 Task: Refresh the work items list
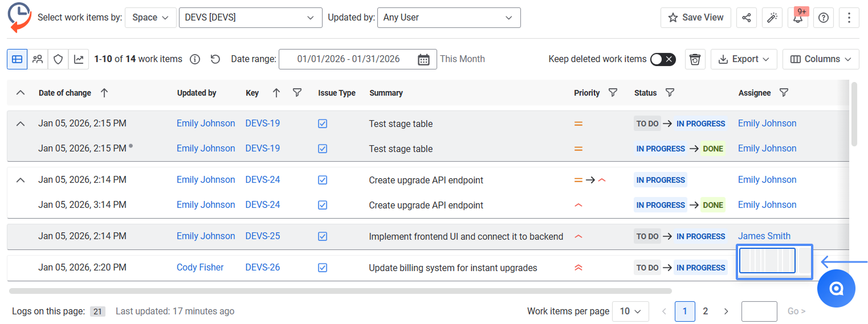point(215,59)
